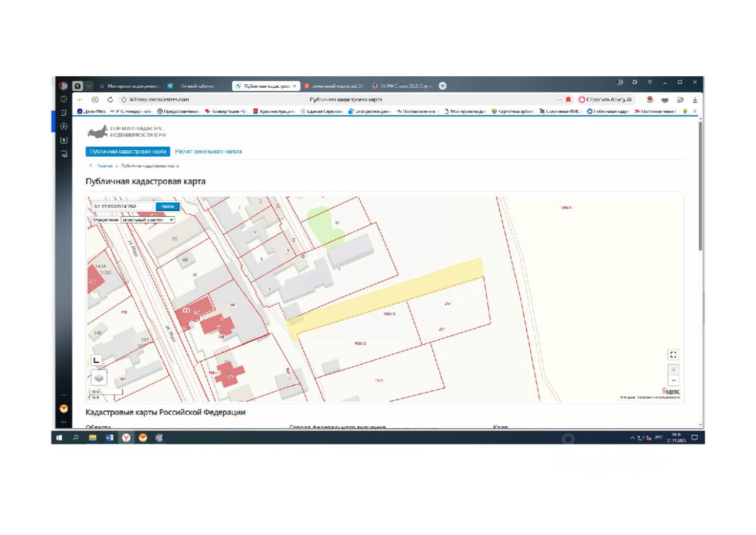The width and height of the screenshot is (756, 535).
Task: Click the «Спросить Алису AI» button
Action: coord(607,100)
